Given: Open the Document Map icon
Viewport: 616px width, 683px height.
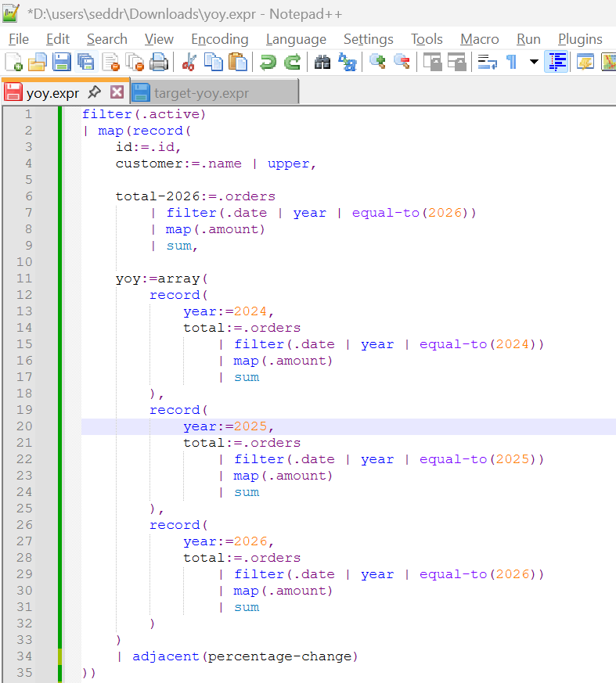Looking at the screenshot, I should click(608, 62).
